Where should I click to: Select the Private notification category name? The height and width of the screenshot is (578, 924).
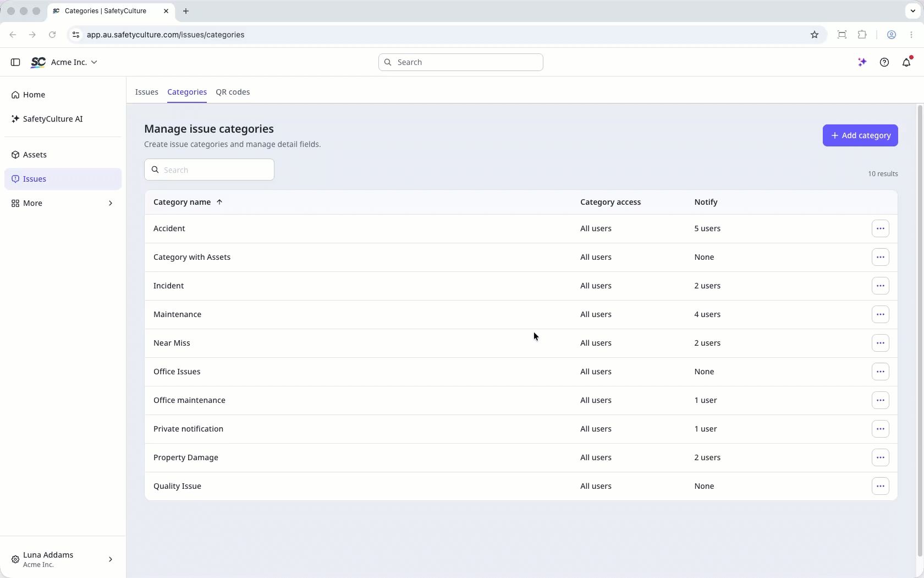coord(188,429)
